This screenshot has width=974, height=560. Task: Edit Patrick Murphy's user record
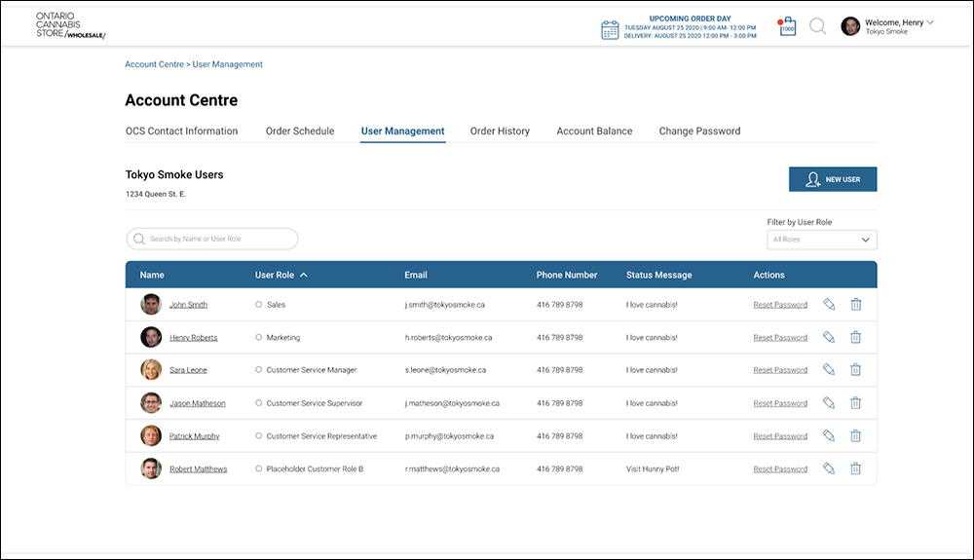[x=829, y=436]
